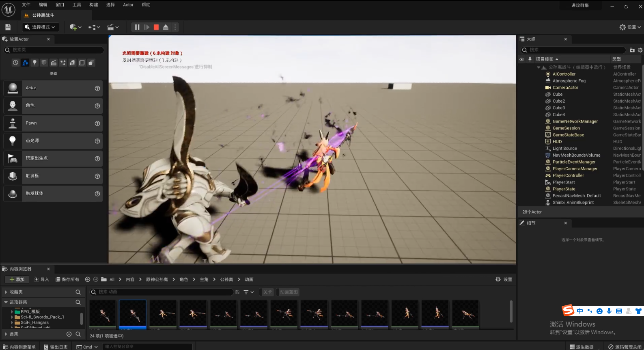
Task: Select the Lights lightbulb category filter
Action: coord(34,63)
